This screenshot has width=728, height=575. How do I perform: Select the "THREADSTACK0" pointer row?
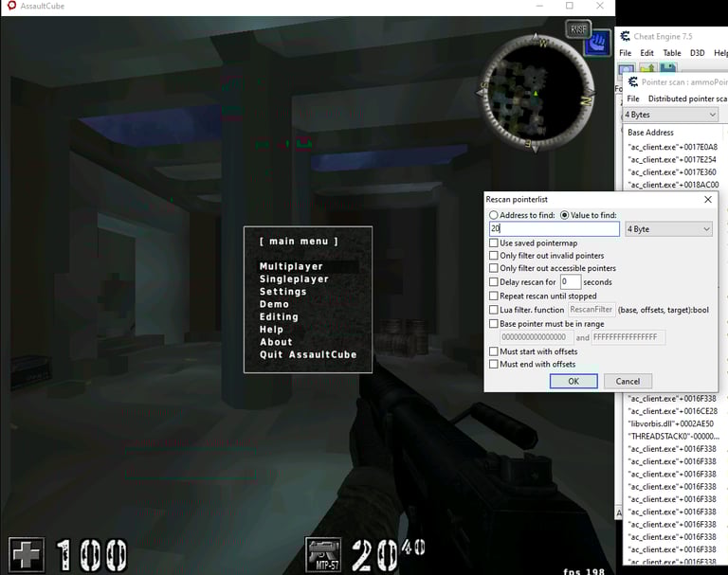(673, 437)
